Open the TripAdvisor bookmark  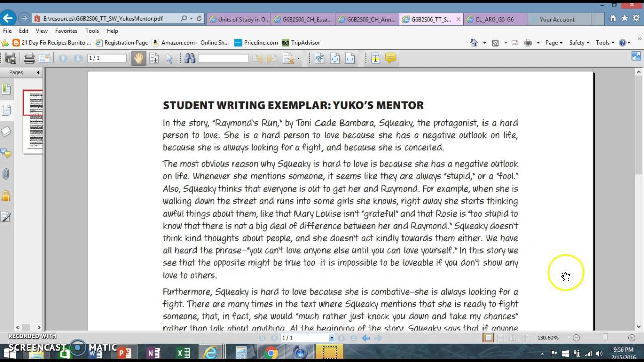coord(301,43)
